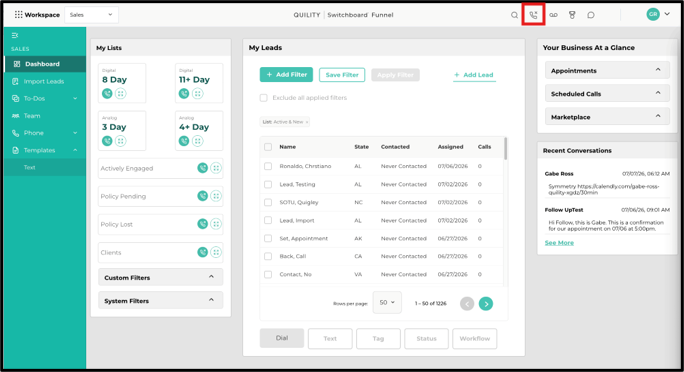
Task: Select all leads with header checkbox
Action: (268, 147)
